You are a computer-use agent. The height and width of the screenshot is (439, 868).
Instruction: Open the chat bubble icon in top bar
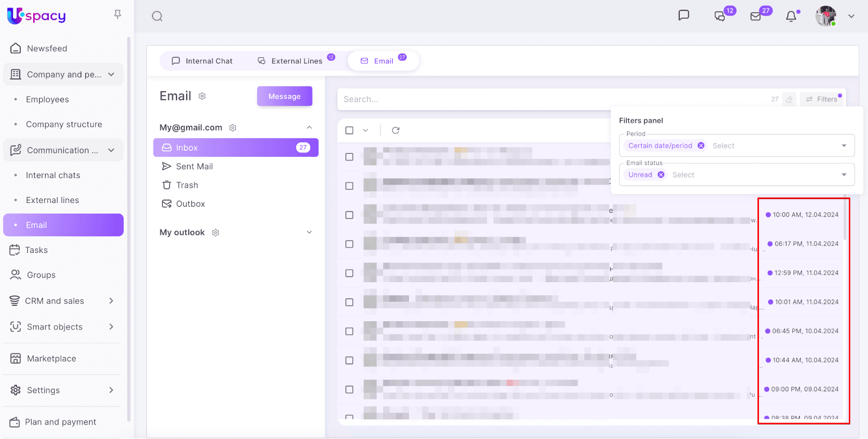point(684,15)
